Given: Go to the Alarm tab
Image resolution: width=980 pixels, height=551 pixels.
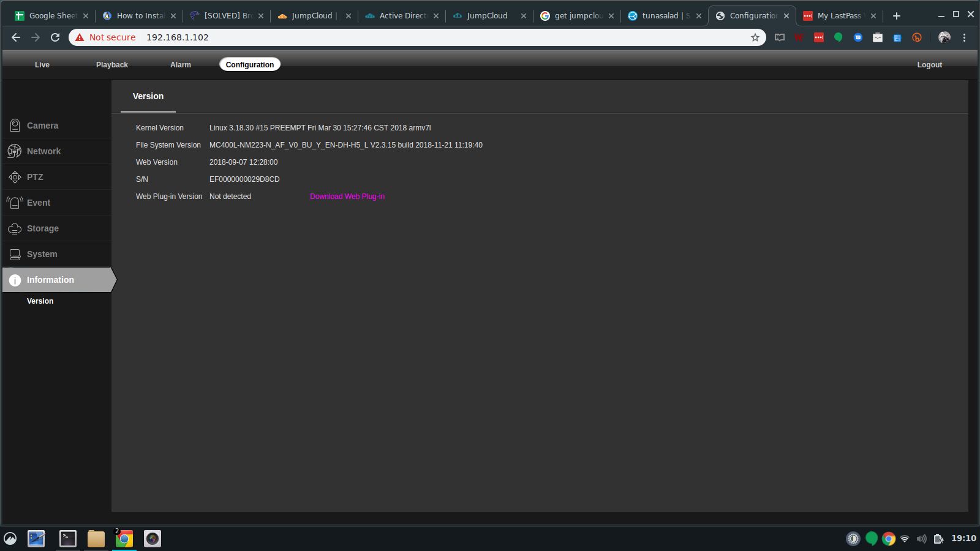Looking at the screenshot, I should (181, 65).
